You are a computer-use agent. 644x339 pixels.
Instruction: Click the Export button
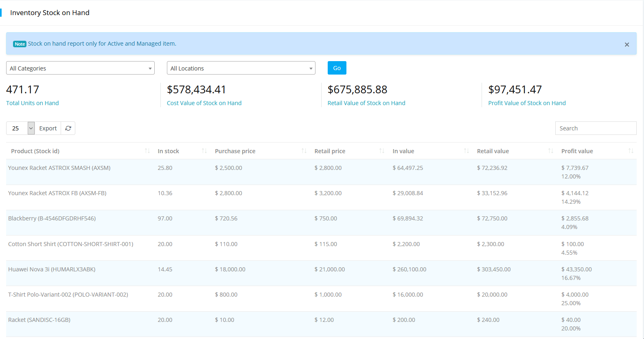click(x=48, y=128)
